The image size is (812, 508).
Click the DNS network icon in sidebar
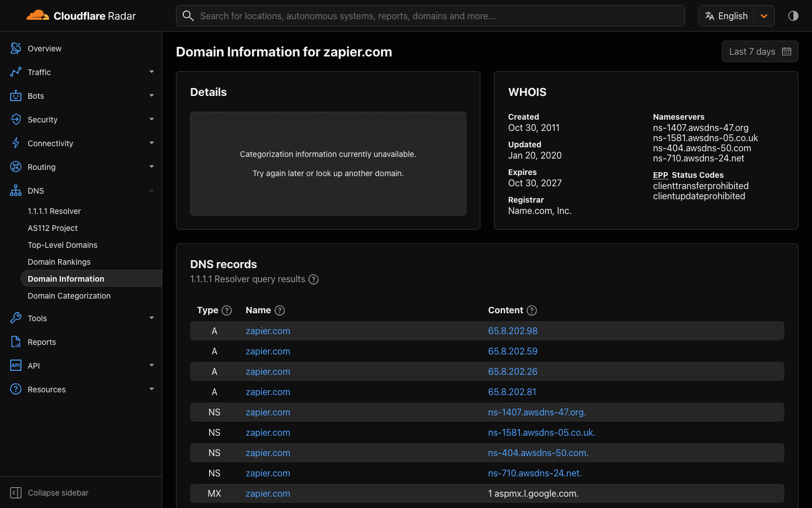tap(16, 191)
